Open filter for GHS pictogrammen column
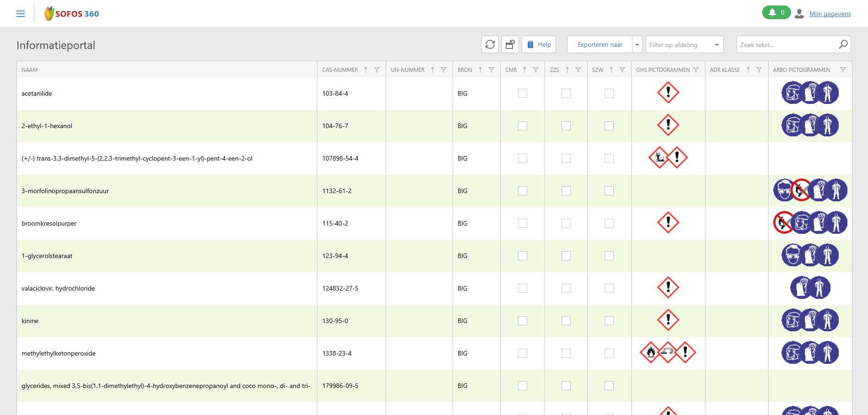Screen dimensions: 868x415 pyautogui.click(x=696, y=70)
